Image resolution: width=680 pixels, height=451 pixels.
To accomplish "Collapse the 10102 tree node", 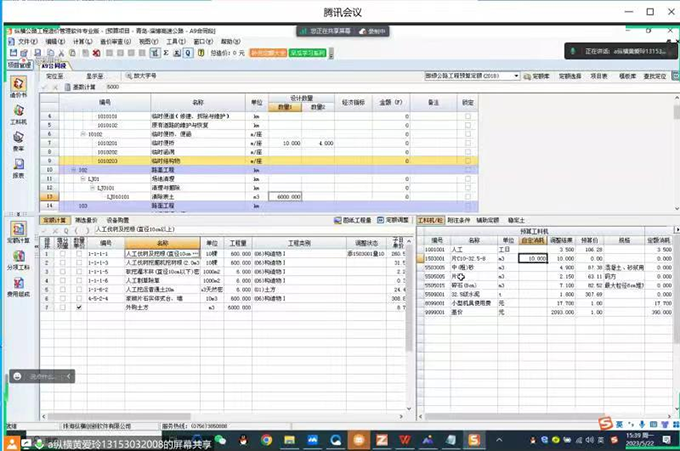I will tap(83, 133).
